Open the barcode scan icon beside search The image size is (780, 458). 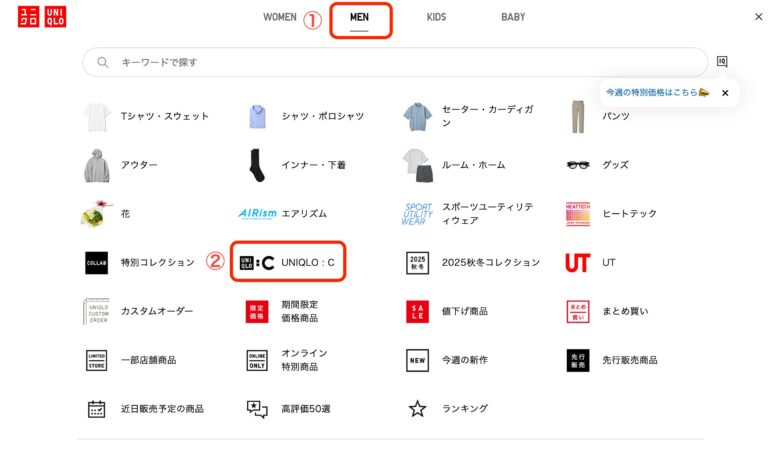coord(722,62)
